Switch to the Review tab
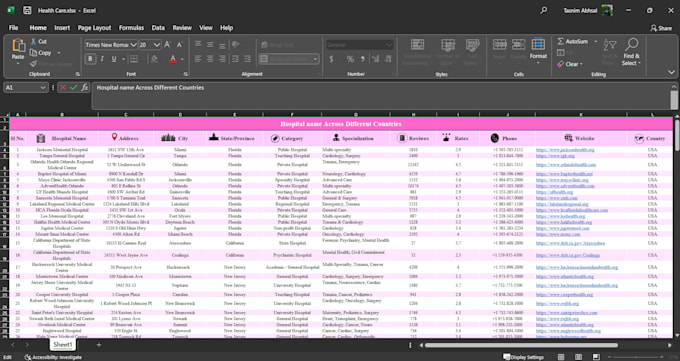Viewport: 680px width, 361px height. coord(182,28)
